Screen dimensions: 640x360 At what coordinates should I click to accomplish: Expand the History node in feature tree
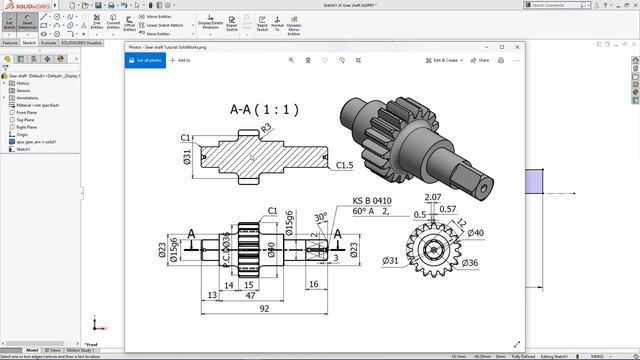point(4,83)
